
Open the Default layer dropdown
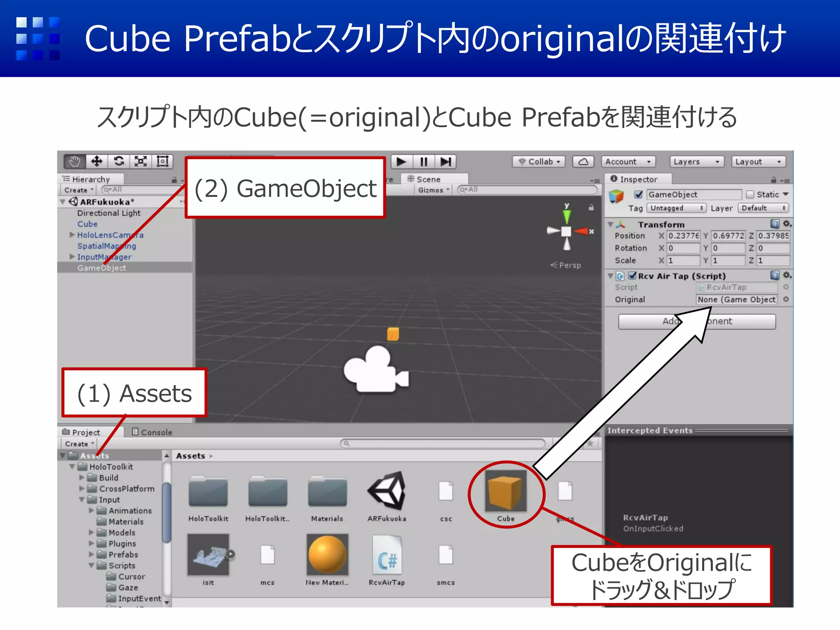pyautogui.click(x=763, y=208)
